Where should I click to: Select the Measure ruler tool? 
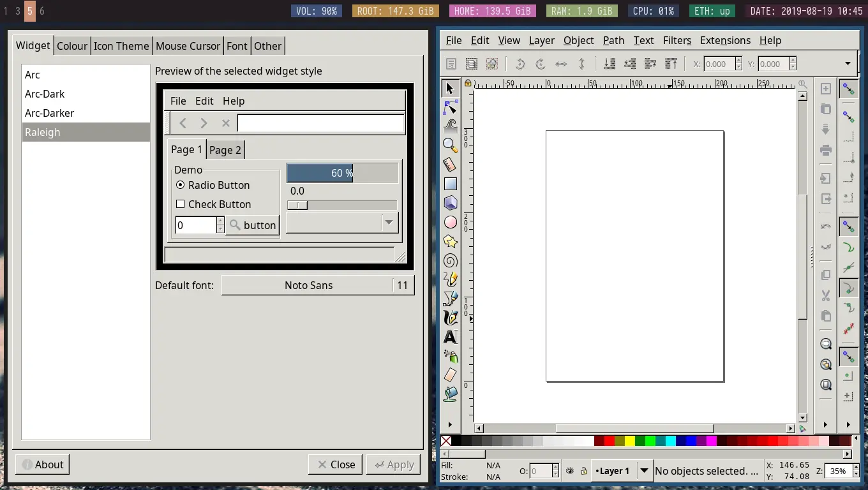click(451, 165)
